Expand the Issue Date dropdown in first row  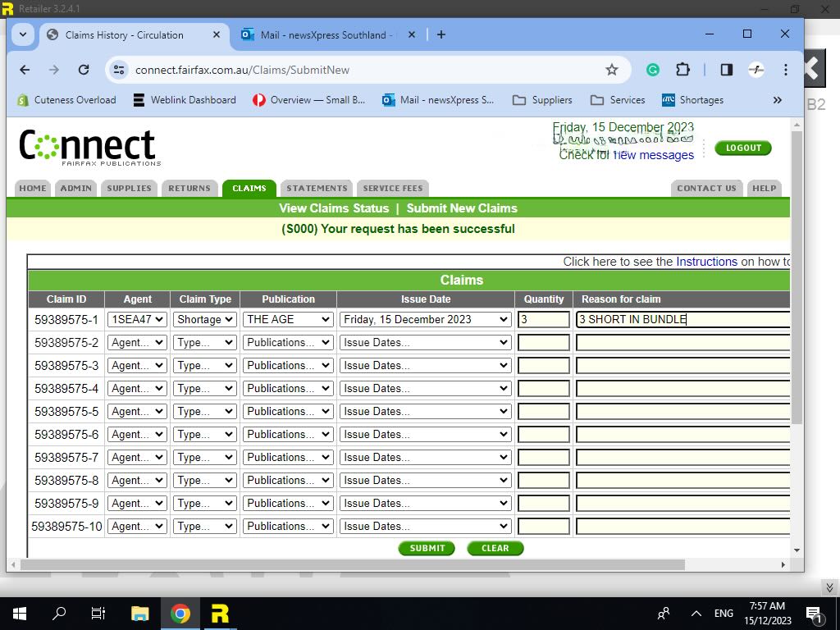426,320
